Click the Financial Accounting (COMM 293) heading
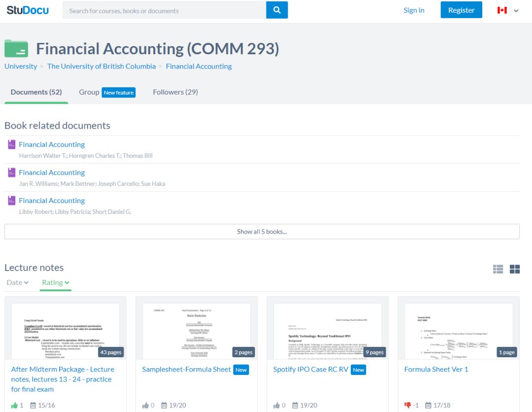Screen dimensions: 532x412 point(158,48)
